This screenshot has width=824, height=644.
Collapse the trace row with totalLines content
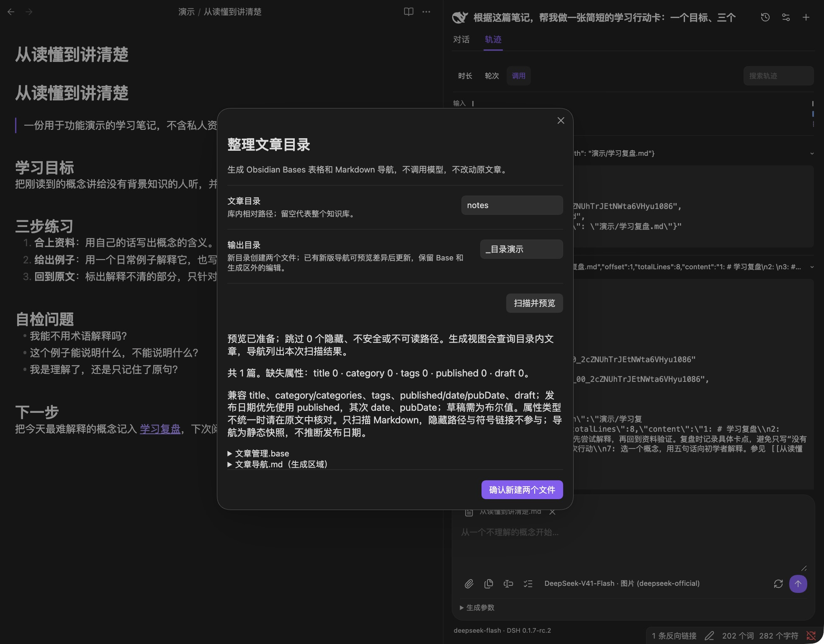point(812,267)
